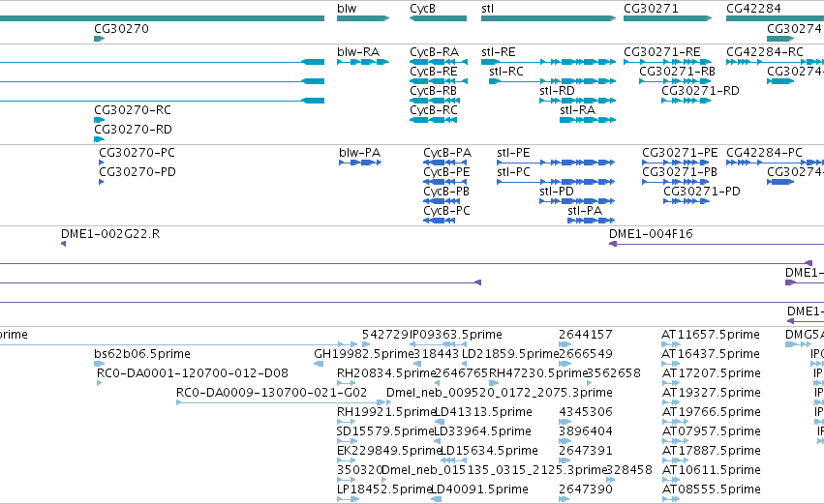Click EST label EK229849.5prime

(389, 451)
